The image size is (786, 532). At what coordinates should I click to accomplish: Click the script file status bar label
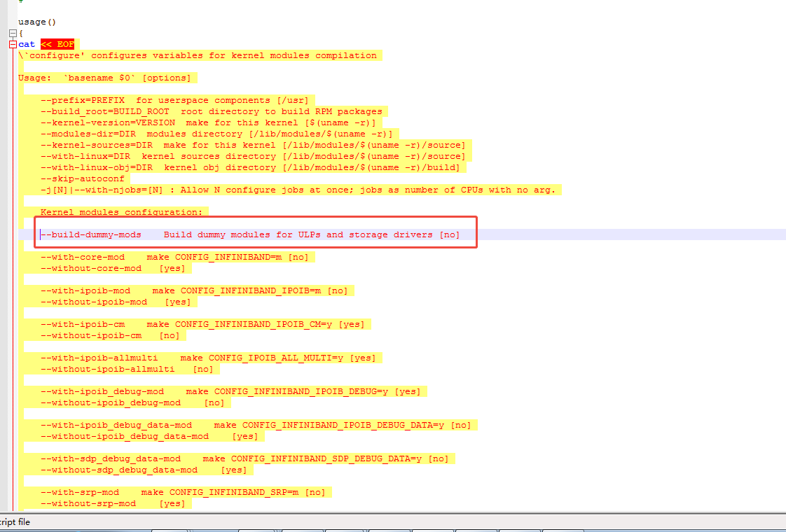pos(15,521)
